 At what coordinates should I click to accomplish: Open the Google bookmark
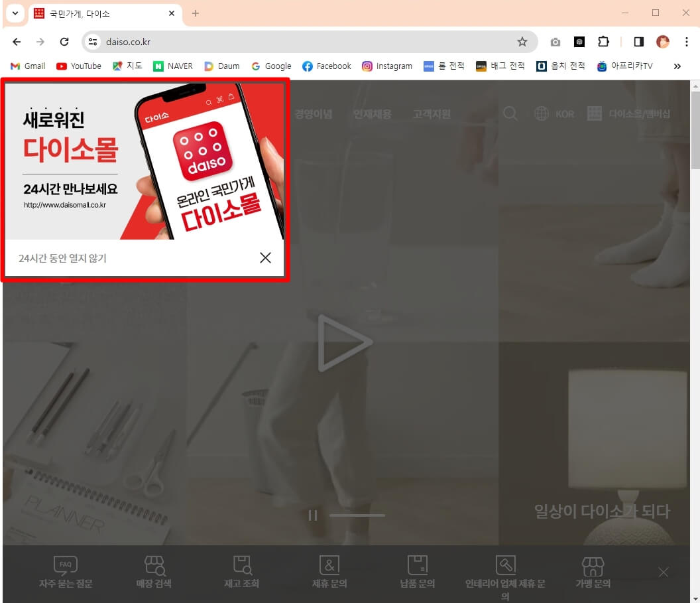tap(271, 66)
